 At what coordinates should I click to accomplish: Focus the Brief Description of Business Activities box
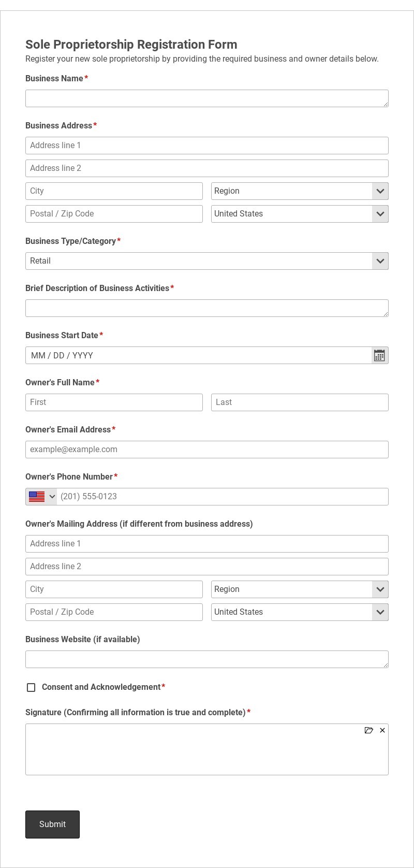(207, 308)
